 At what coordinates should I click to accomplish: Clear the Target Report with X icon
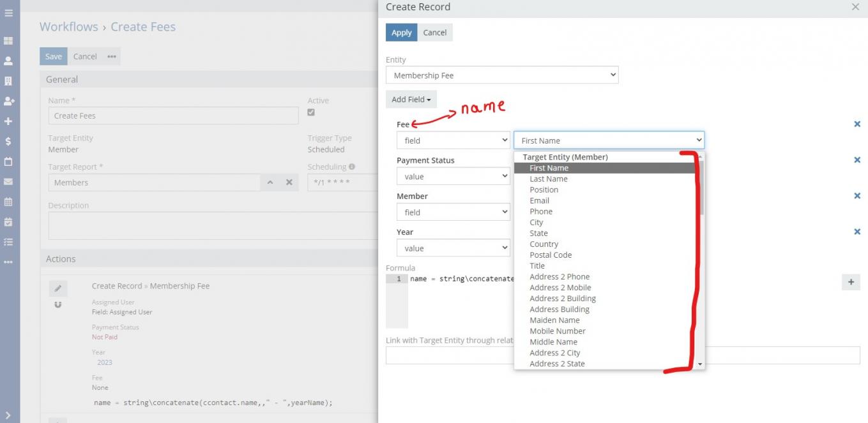[x=289, y=182]
